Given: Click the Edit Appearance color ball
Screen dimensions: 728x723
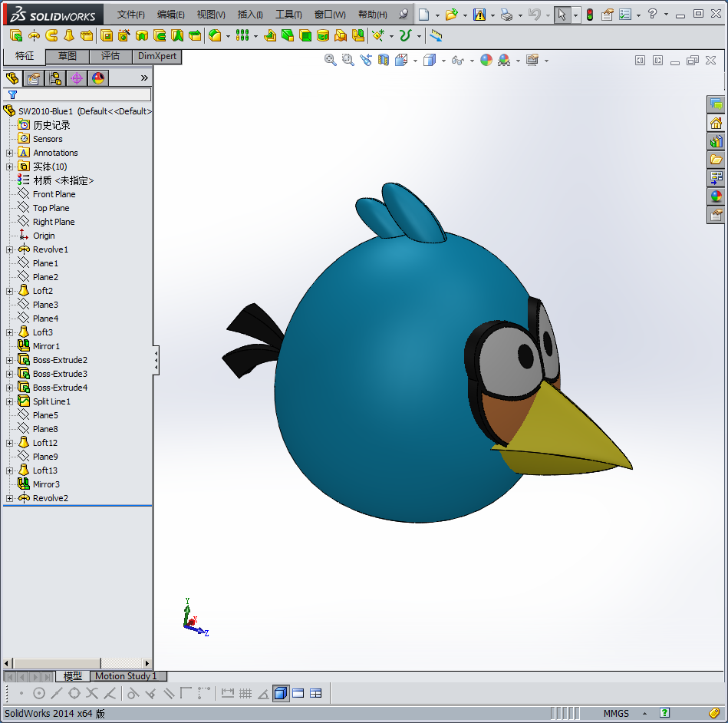Looking at the screenshot, I should [x=486, y=60].
